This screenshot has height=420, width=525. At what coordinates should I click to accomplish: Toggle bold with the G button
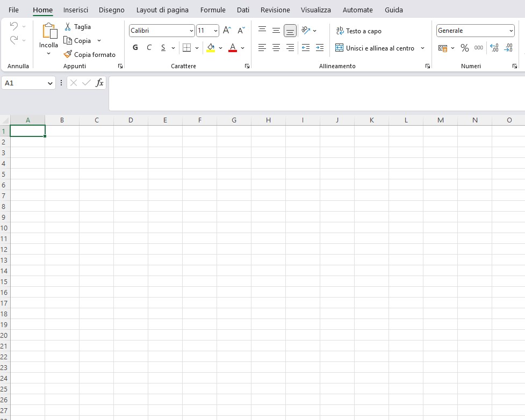135,48
